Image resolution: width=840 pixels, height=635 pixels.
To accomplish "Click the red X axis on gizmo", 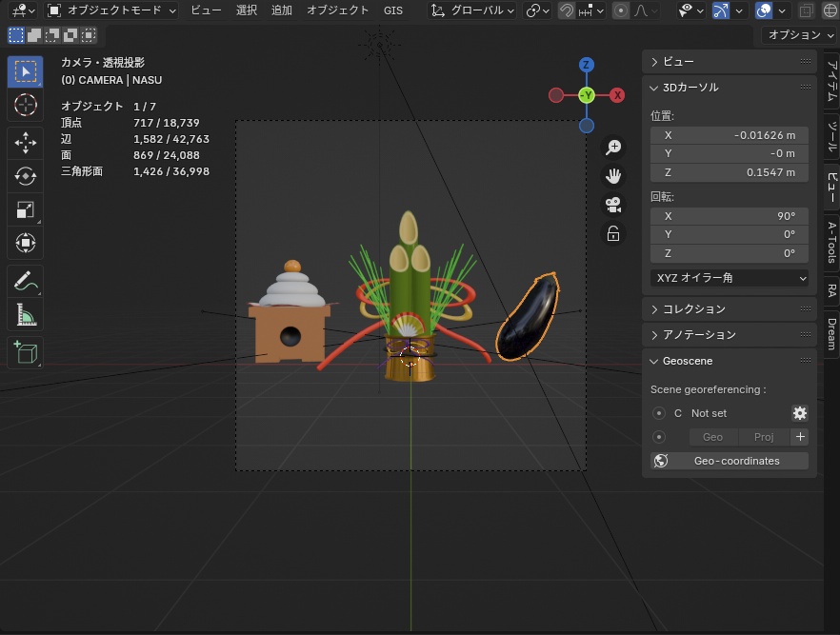I will (x=617, y=95).
